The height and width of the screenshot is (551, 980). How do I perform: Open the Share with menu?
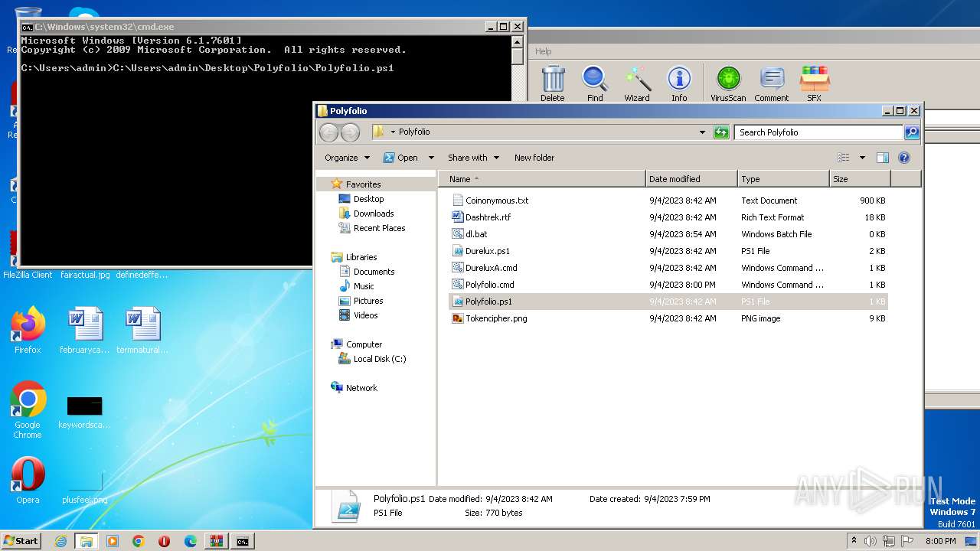[x=473, y=158]
